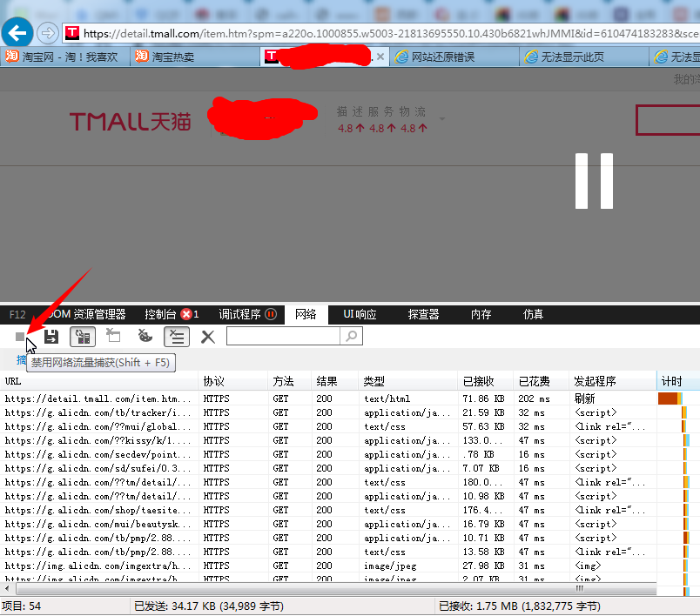This screenshot has width=700, height=616.
Task: Open the 控制台 tab
Action: click(172, 314)
